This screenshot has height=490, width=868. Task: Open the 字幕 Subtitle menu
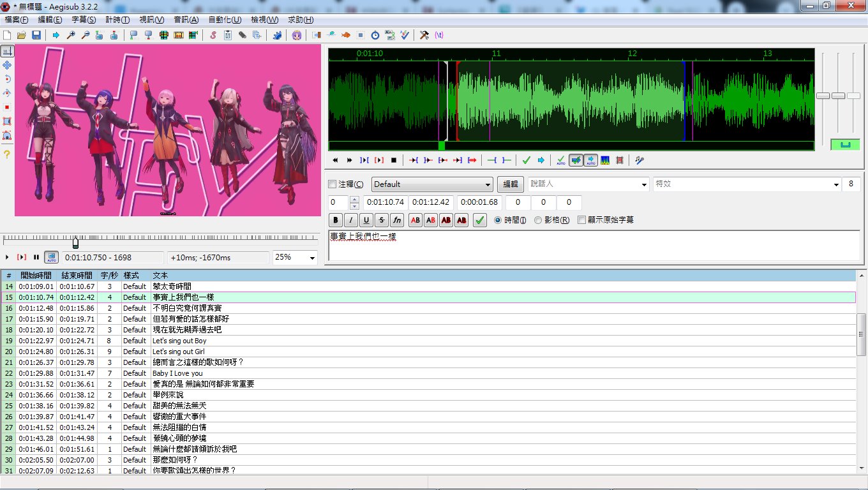[84, 20]
